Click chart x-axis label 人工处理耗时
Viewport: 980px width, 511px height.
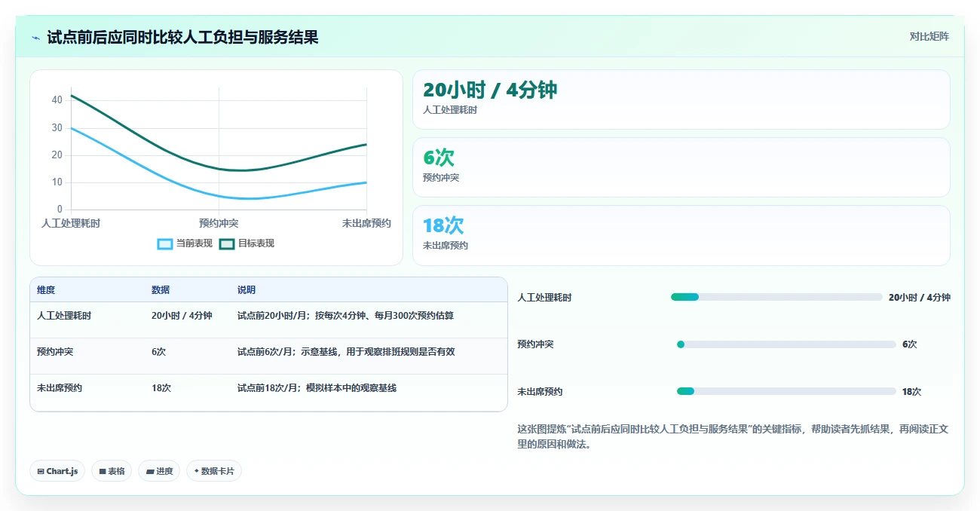pyautogui.click(x=71, y=224)
